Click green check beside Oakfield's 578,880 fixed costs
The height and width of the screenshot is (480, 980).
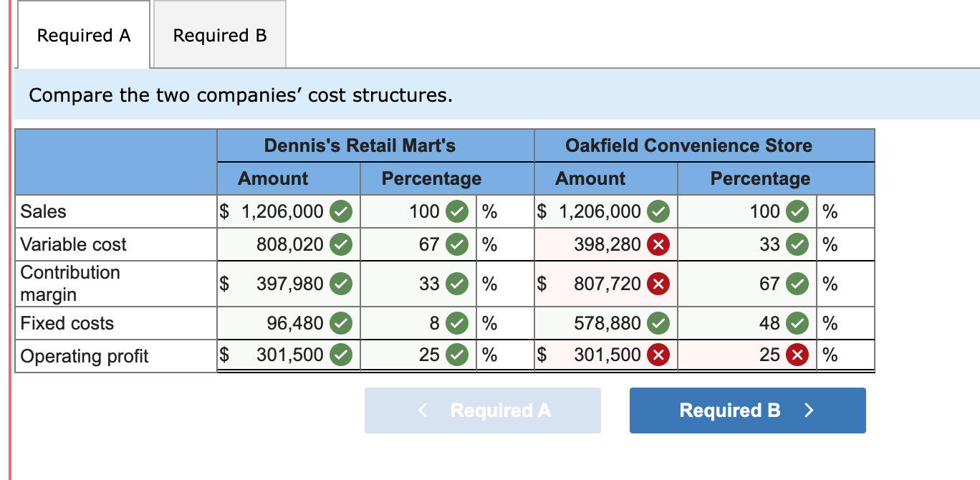[x=658, y=323]
